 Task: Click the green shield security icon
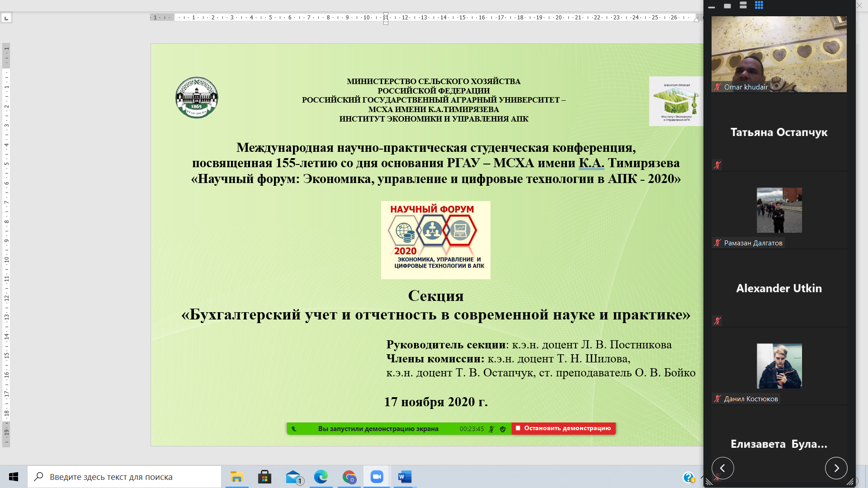tap(503, 429)
